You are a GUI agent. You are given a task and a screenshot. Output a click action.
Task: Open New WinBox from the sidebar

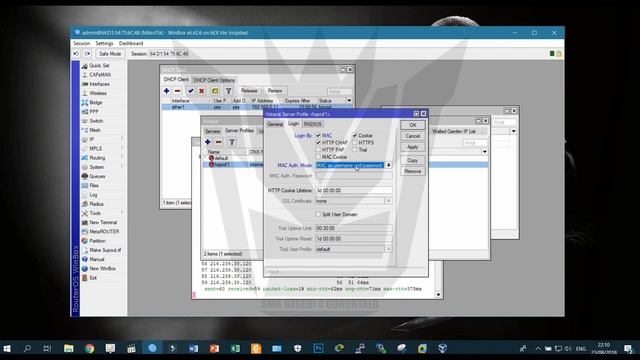click(x=102, y=269)
